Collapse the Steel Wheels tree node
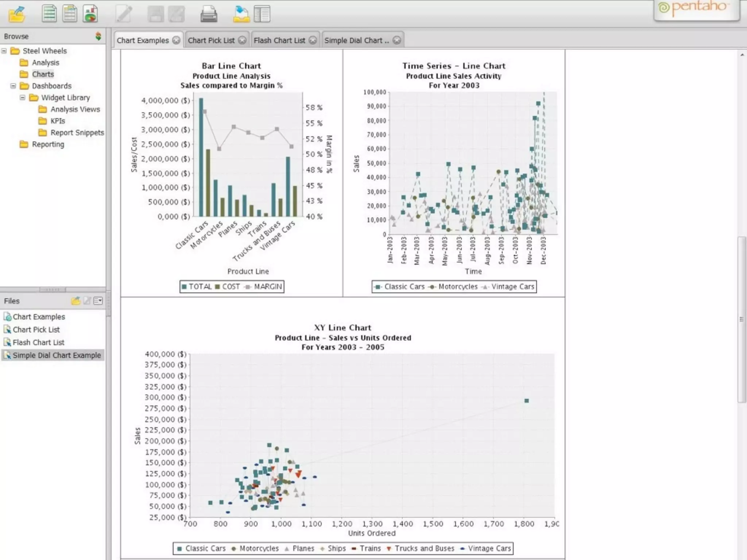The image size is (747, 560). (4, 51)
